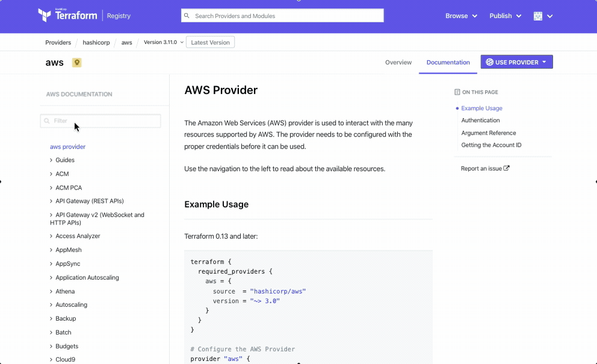This screenshot has height=364, width=597.
Task: Click inside the sidebar Filter input field
Action: [99, 120]
